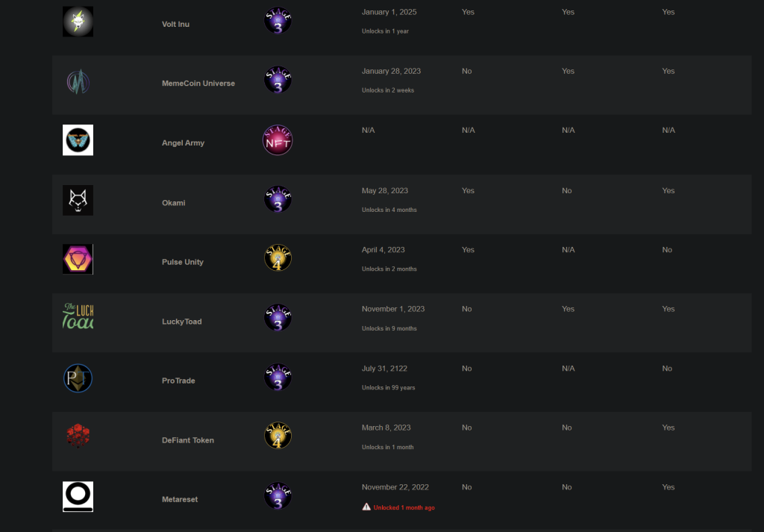The image size is (764, 532).
Task: Click the Stage 3 badge beside Okami
Action: coord(278,198)
